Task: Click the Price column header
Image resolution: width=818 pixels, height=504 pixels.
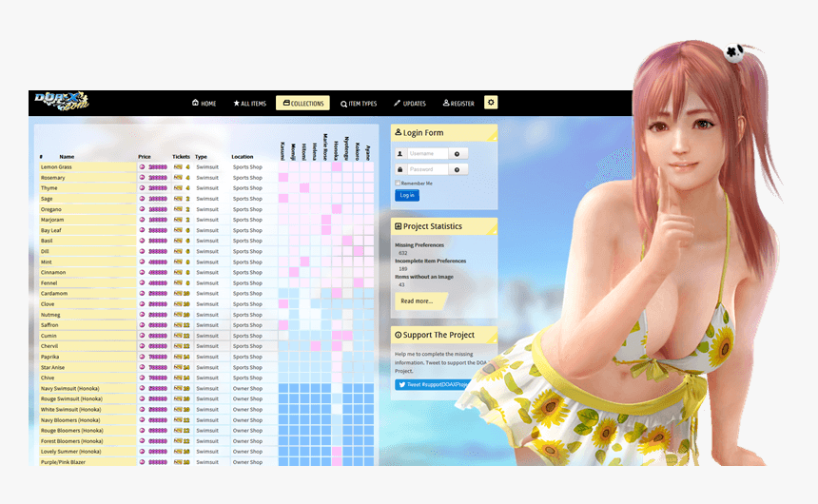Action: (145, 157)
